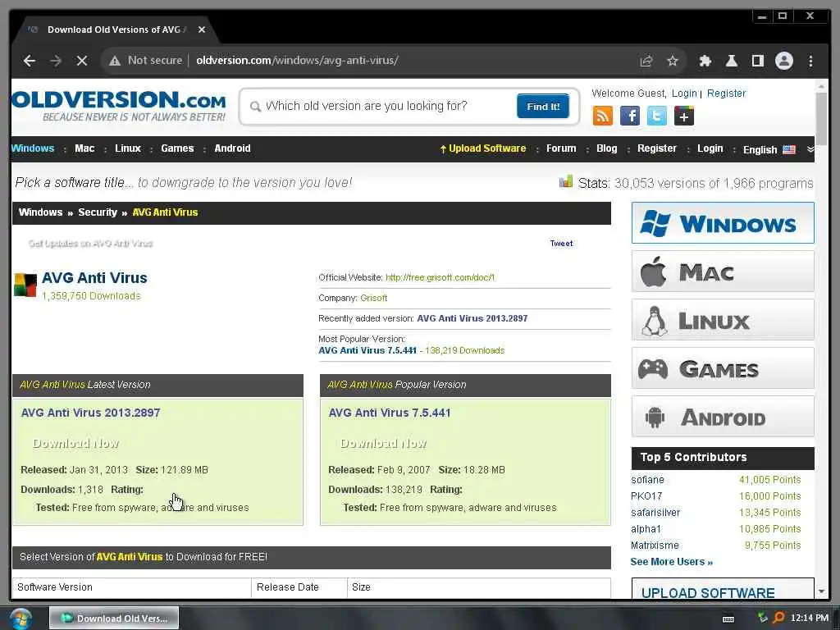Close the Download Old Versions tab
The height and width of the screenshot is (630, 840).
[x=202, y=30]
